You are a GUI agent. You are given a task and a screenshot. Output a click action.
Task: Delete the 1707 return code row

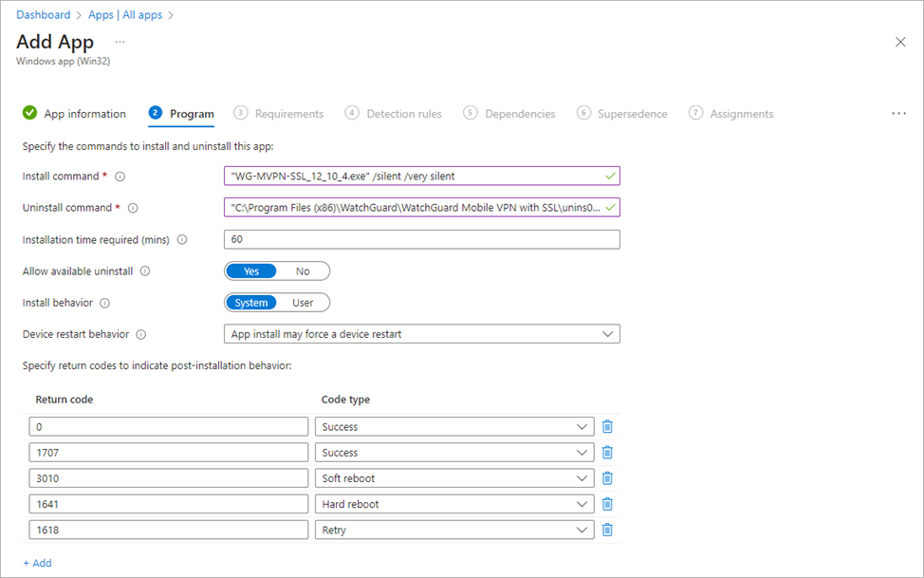pos(607,453)
